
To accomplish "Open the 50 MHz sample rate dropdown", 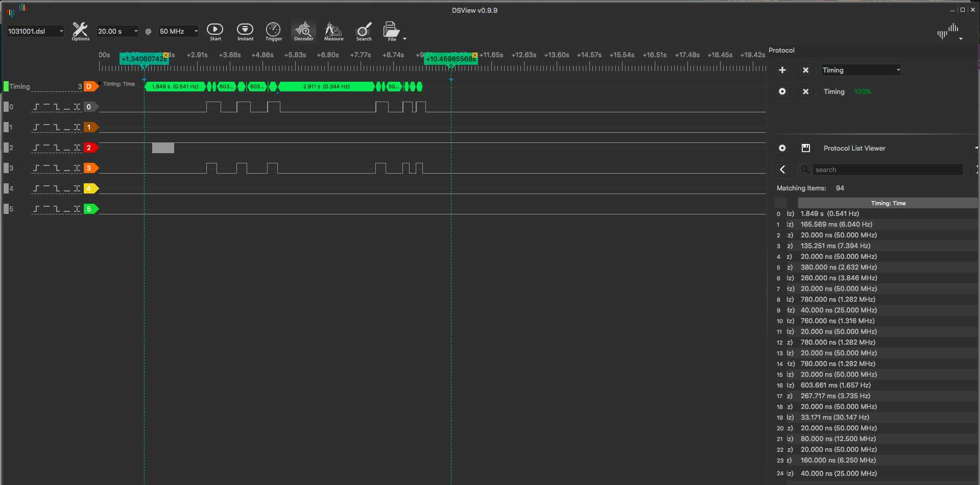I will click(x=178, y=31).
